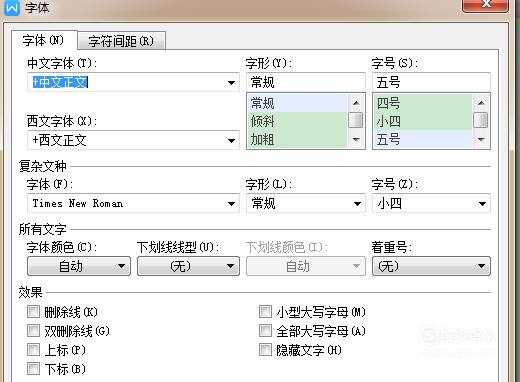The image size is (520, 382).
Task: Select 倾斜 italic in style list
Action: (297, 121)
